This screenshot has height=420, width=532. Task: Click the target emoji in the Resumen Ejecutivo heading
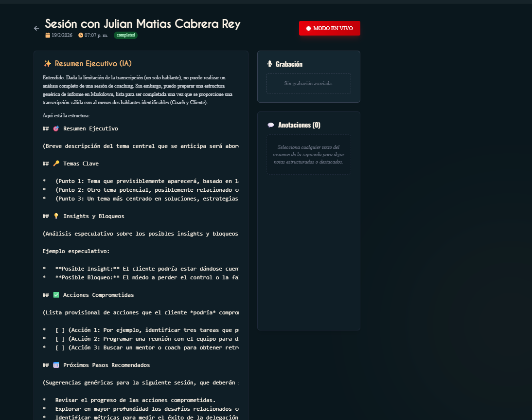(57, 128)
